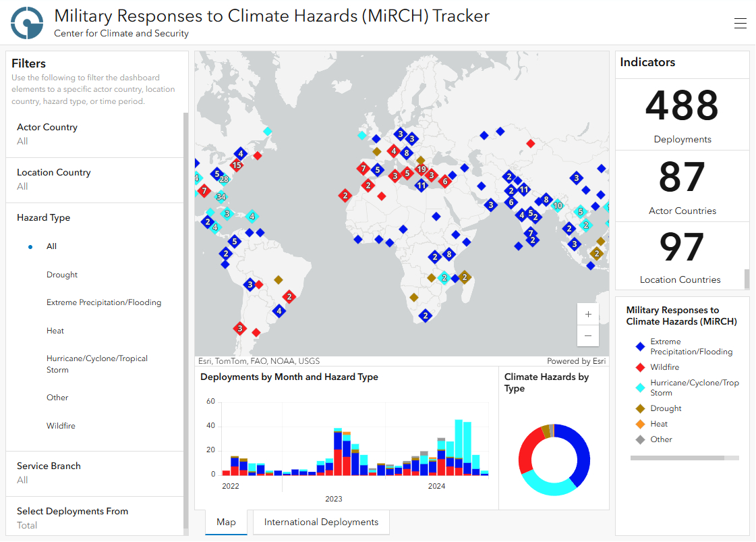Image resolution: width=756 pixels, height=542 pixels.
Task: Click the wildfire cluster marker labeled 15
Action: pyautogui.click(x=236, y=165)
